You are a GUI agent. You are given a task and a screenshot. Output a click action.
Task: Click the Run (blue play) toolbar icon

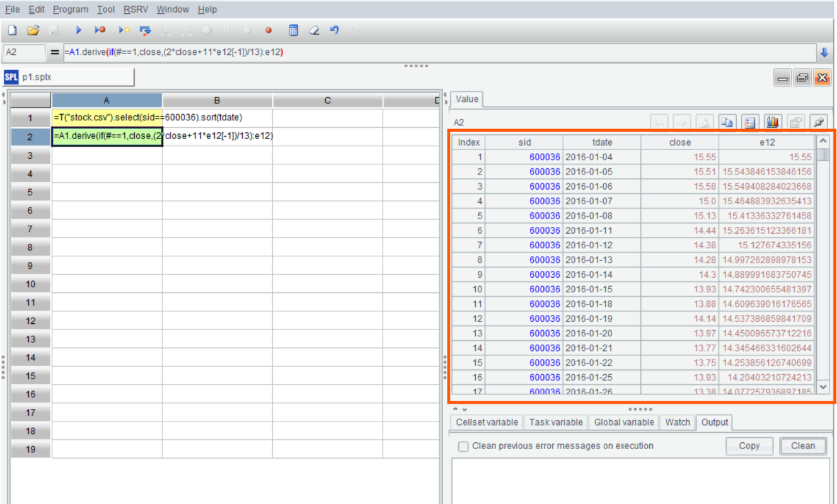(79, 30)
